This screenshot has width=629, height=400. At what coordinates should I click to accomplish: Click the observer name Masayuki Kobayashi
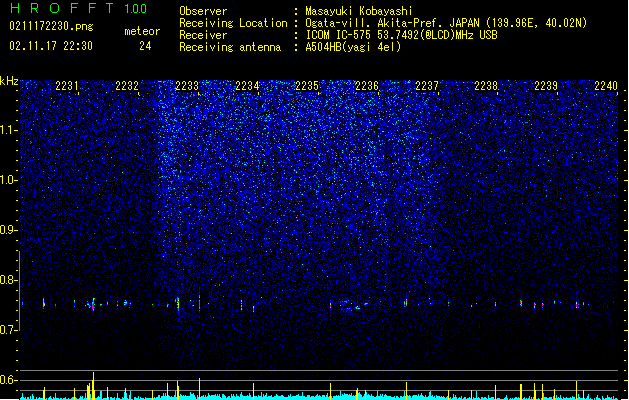359,11
